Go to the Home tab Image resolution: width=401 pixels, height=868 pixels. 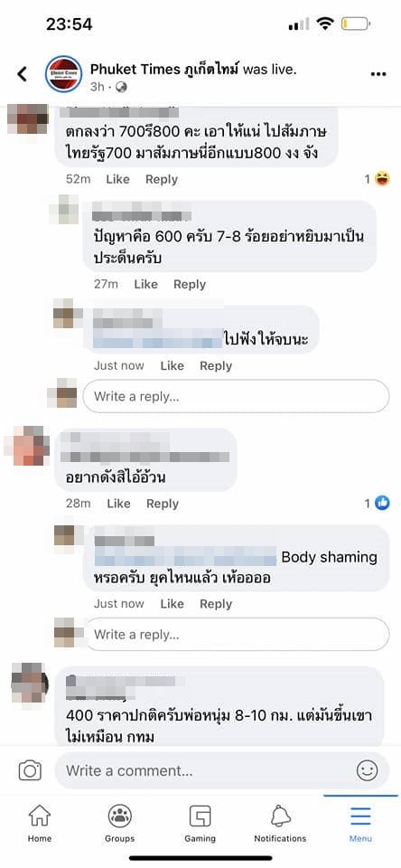click(39, 824)
